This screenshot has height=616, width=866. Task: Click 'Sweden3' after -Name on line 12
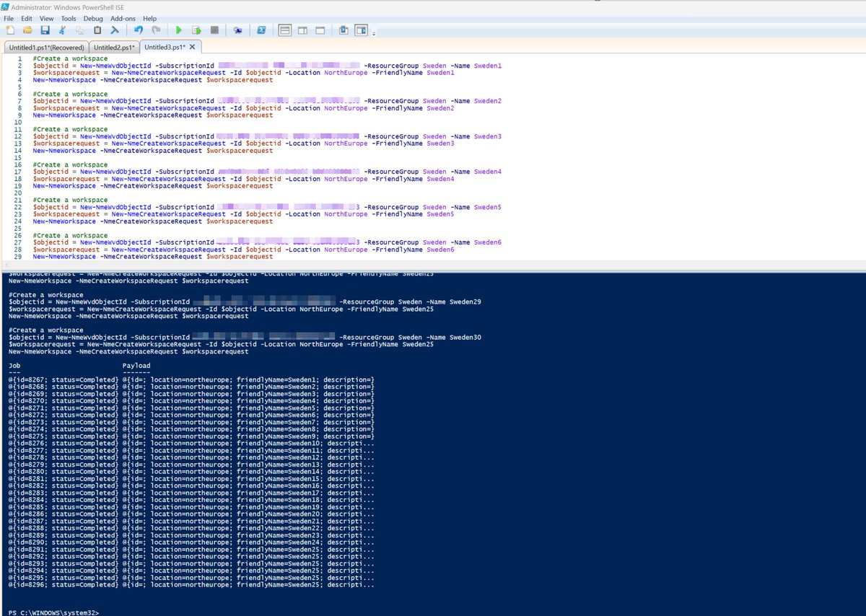tap(488, 136)
